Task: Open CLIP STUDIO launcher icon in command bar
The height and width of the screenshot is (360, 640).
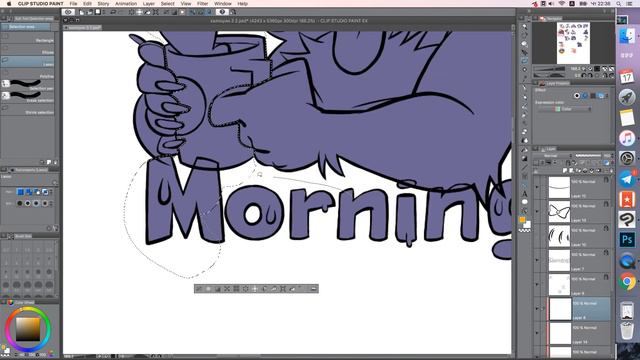Action: tap(69, 12)
